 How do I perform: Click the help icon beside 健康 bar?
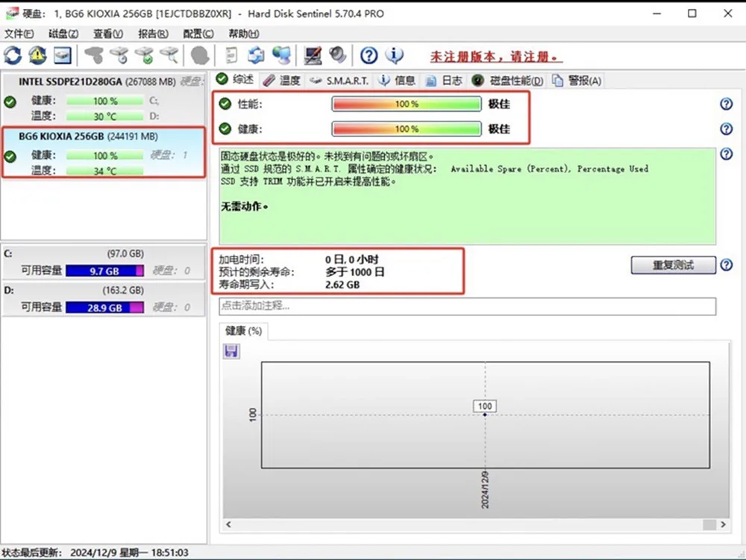click(x=726, y=128)
